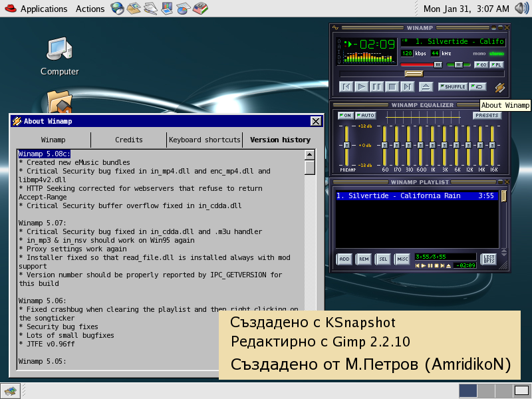532x399 pixels.
Task: Toggle the PL playlist window button
Action: pyautogui.click(x=497, y=65)
